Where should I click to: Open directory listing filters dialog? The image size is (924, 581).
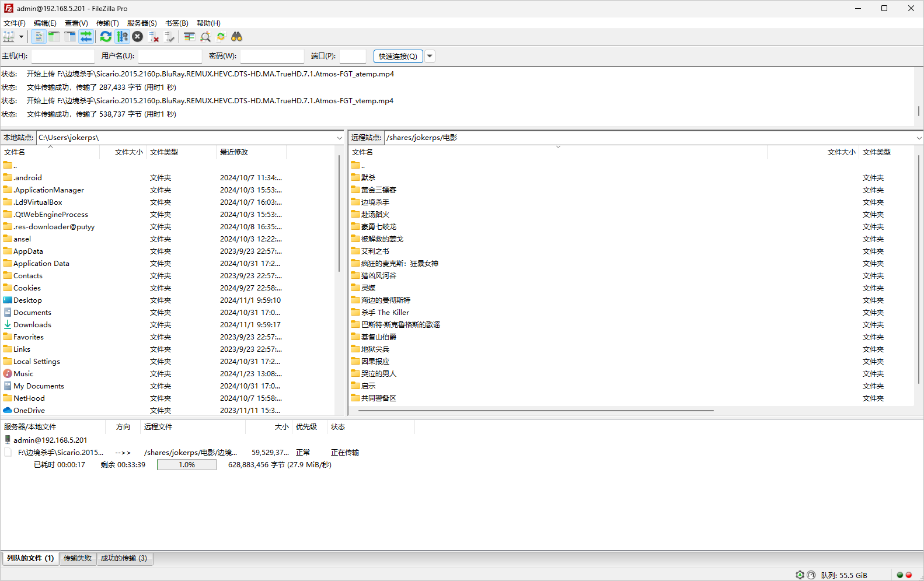pos(189,37)
